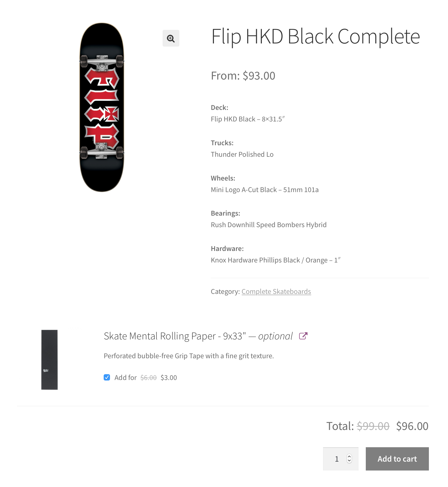Viewport: 448px width, 487px height.
Task: Open grip tape product via external link icon
Action: [303, 336]
